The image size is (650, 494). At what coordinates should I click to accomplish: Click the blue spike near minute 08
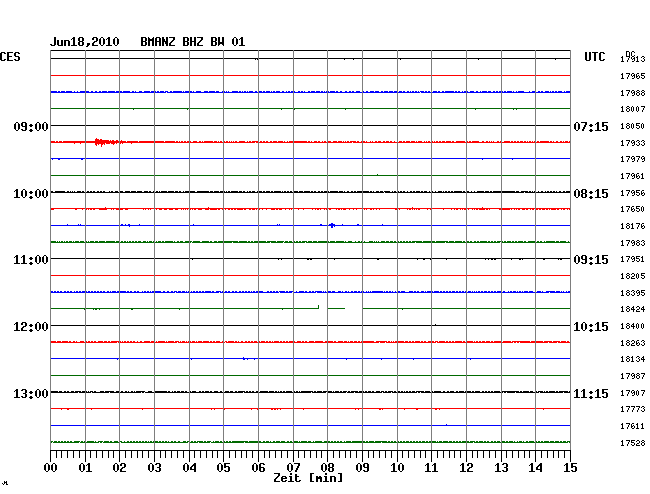pyautogui.click(x=332, y=225)
